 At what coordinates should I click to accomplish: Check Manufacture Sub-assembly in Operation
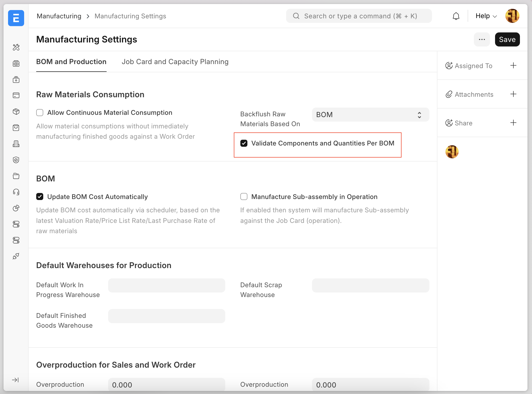click(x=244, y=196)
